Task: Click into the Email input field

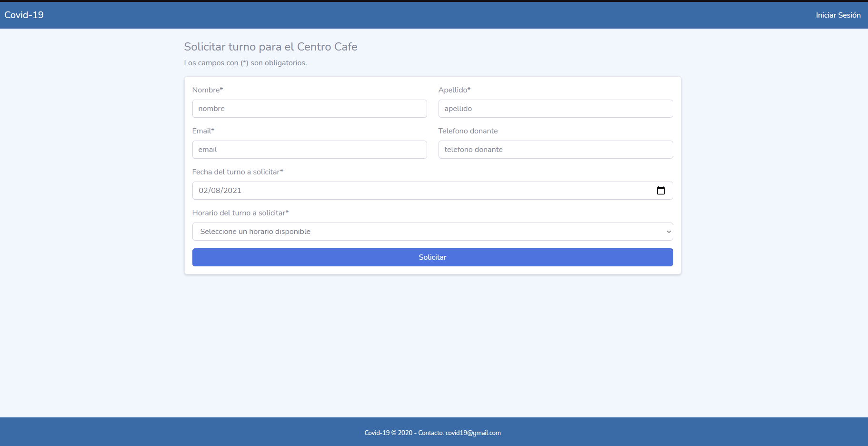Action: (x=309, y=150)
